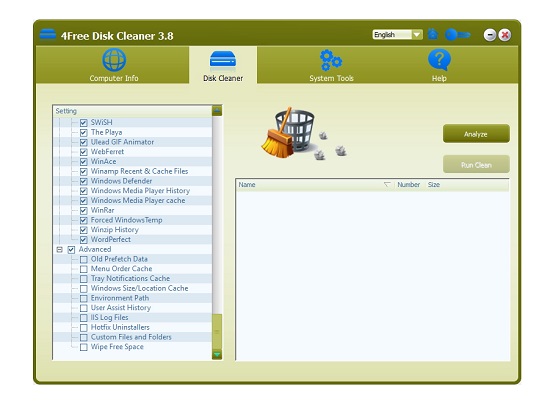The image size is (550, 415).
Task: Click the broom and trash bin image
Action: [304, 133]
